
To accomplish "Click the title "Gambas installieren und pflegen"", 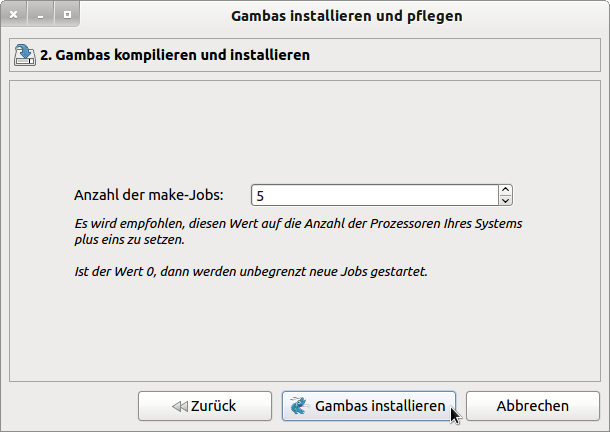I will tap(347, 16).
